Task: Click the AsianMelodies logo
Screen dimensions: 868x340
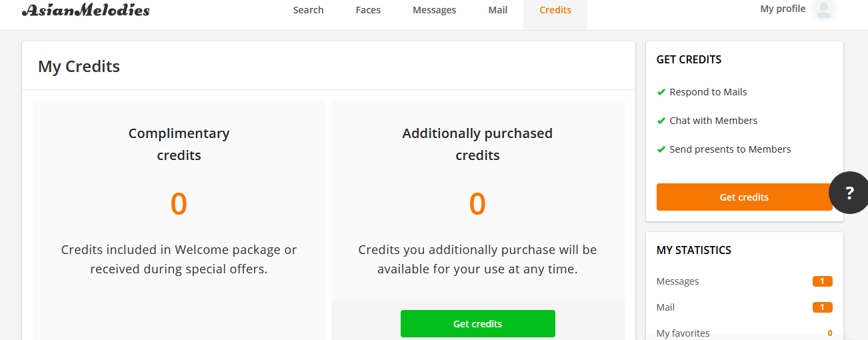Action: click(85, 9)
